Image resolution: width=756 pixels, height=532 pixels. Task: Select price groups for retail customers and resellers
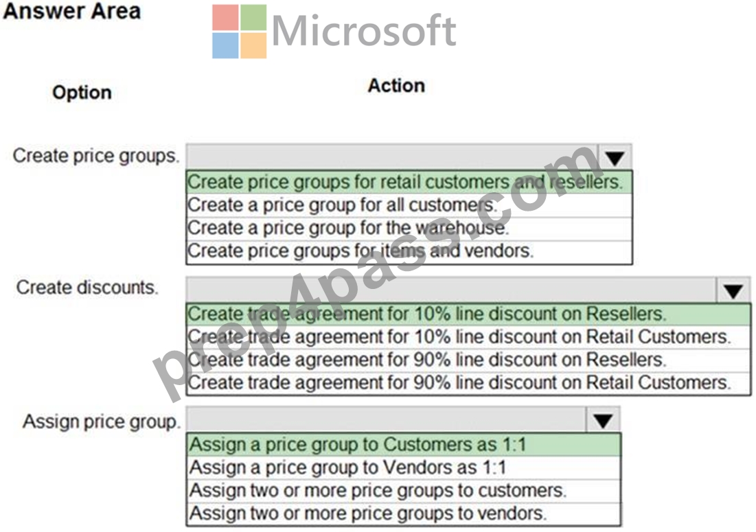409,182
